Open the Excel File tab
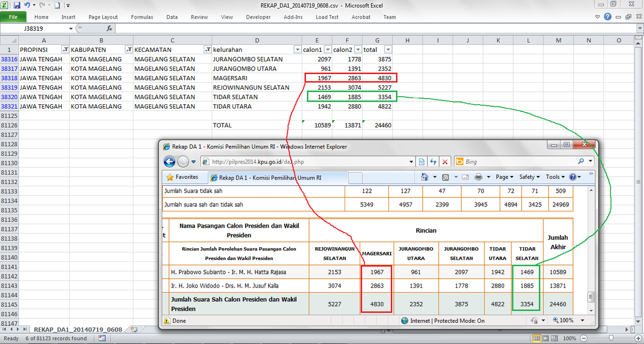 [13, 17]
